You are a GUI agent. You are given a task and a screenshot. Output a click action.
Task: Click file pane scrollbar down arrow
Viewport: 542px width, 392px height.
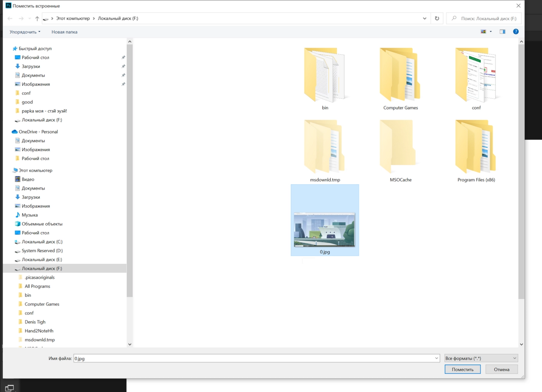click(x=521, y=344)
